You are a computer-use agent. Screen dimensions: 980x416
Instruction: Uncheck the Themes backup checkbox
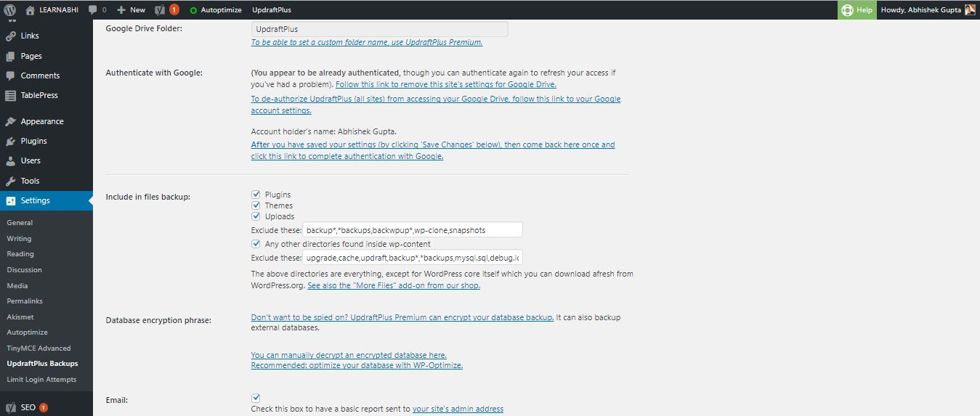click(x=256, y=205)
